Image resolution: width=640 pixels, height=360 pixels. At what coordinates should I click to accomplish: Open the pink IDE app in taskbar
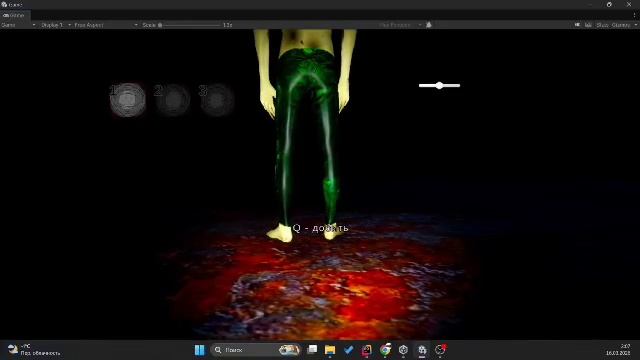point(367,350)
